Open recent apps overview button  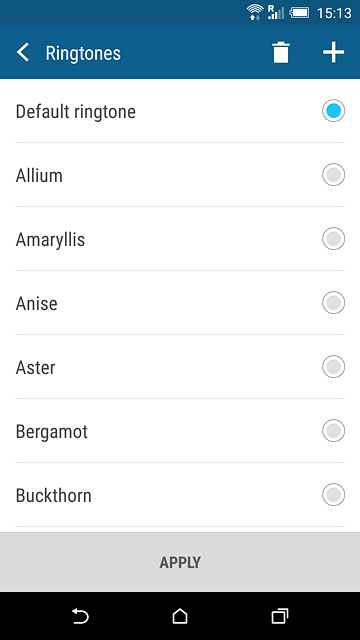pyautogui.click(x=280, y=616)
